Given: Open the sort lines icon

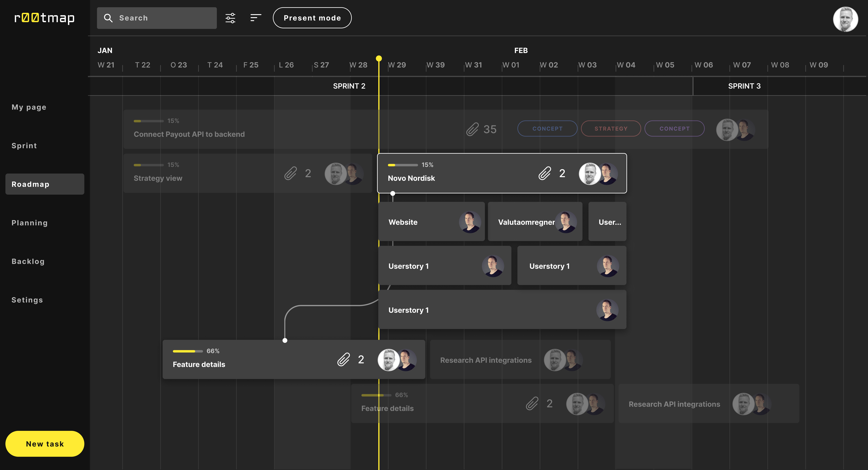Looking at the screenshot, I should tap(256, 18).
